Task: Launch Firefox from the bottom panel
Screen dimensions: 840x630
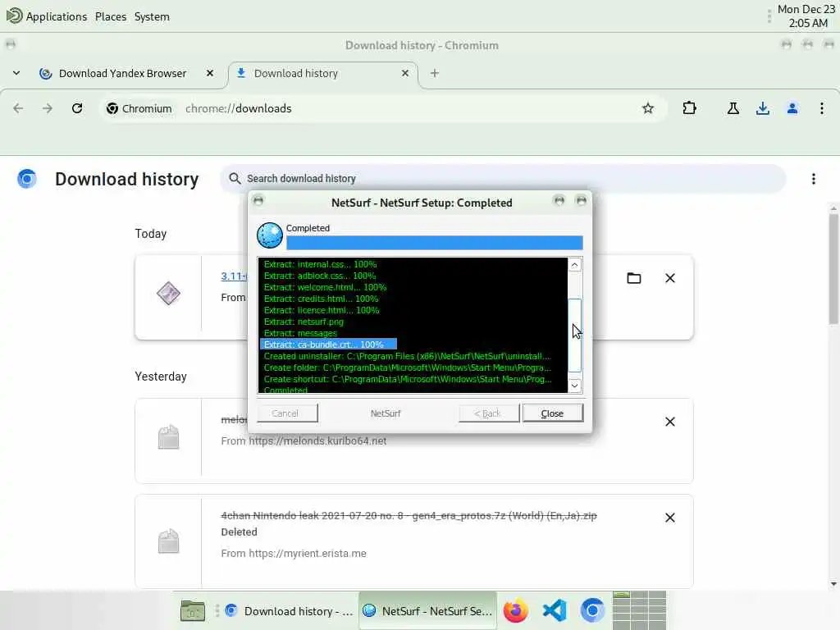Action: pos(515,610)
